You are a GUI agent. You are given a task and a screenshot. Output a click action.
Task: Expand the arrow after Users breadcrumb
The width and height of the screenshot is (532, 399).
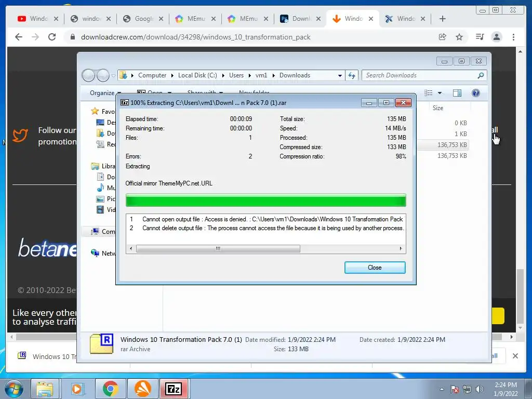(250, 75)
